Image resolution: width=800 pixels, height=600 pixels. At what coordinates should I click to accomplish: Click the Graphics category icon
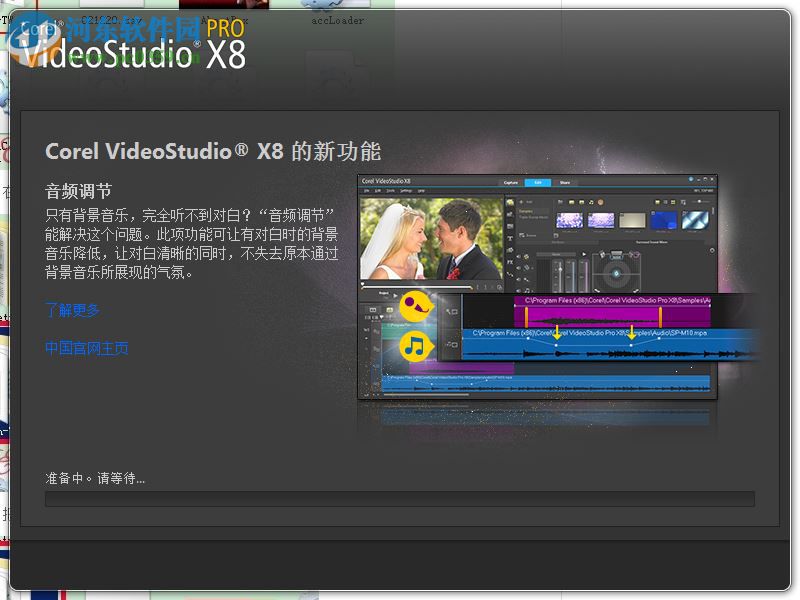pyautogui.click(x=509, y=248)
